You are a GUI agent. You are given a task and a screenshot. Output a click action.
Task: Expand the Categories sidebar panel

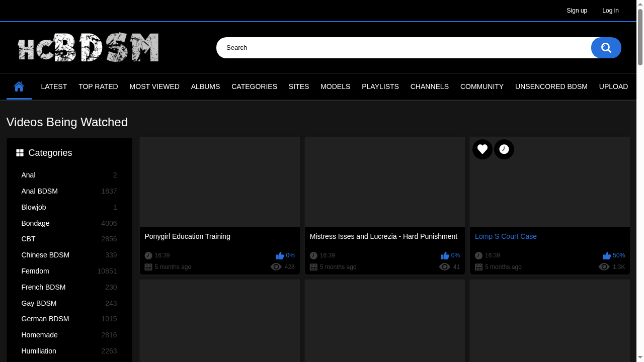[50, 152]
